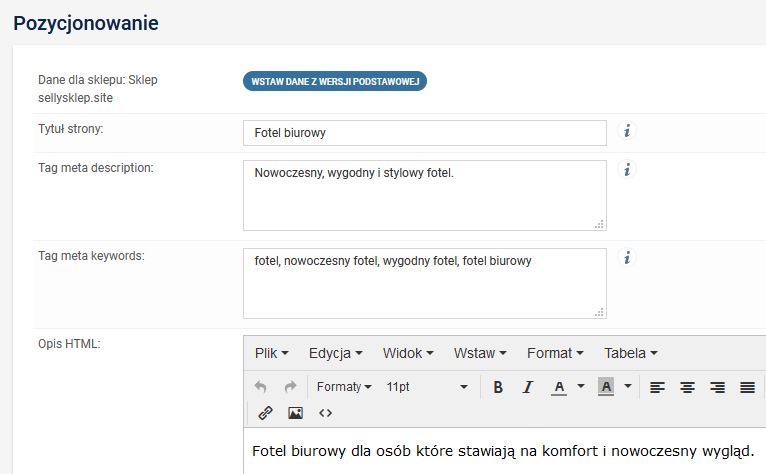766x474 pixels.
Task: Align text to the left
Action: coord(657,387)
